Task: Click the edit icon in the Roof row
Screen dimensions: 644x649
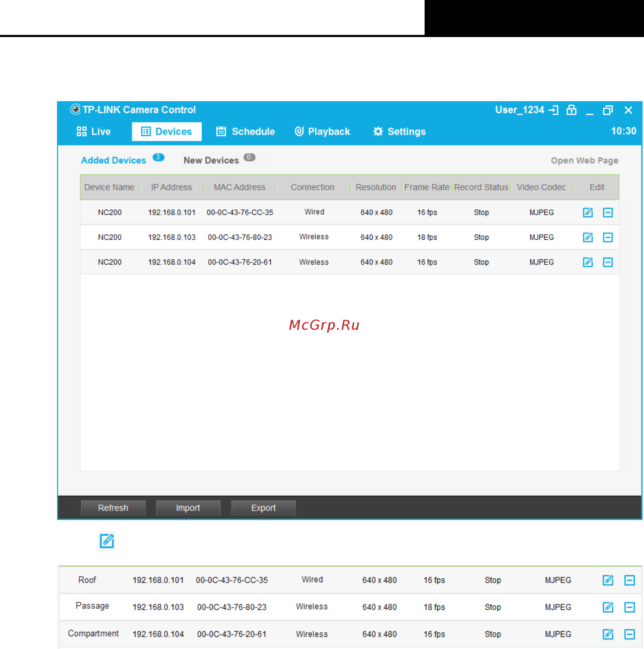Action: pyautogui.click(x=608, y=580)
